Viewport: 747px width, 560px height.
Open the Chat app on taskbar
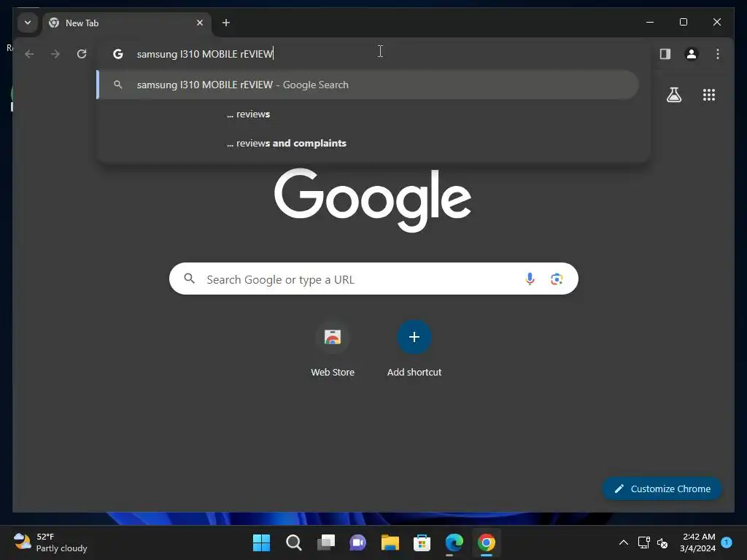[357, 542]
